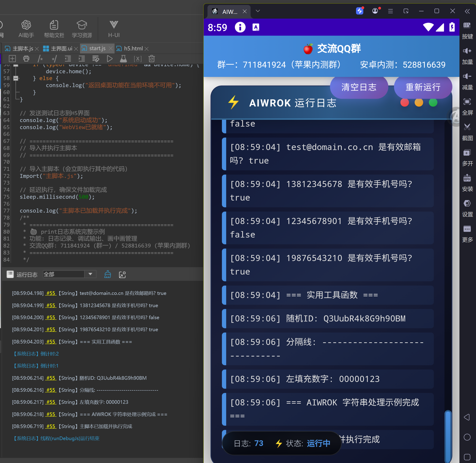476x463 pixels.
Task: Click 加量 volume up in emulator sidebar
Action: click(467, 56)
